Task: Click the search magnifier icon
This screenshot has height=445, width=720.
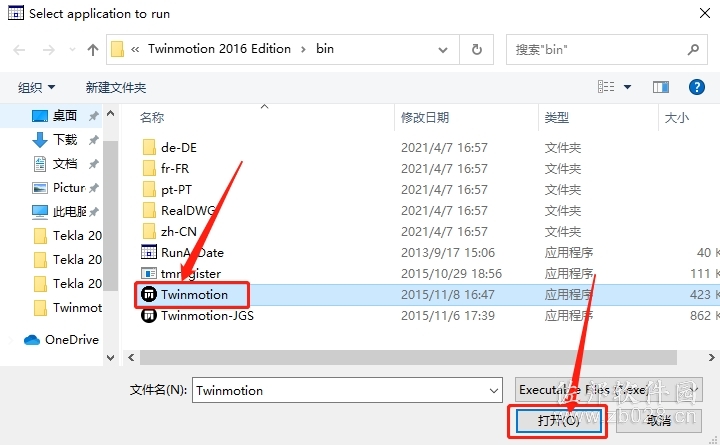Action: pos(693,49)
